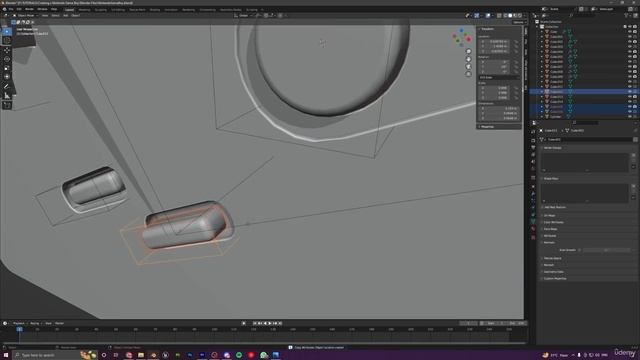Hide Cylinder using its eye icon

click(x=629, y=117)
